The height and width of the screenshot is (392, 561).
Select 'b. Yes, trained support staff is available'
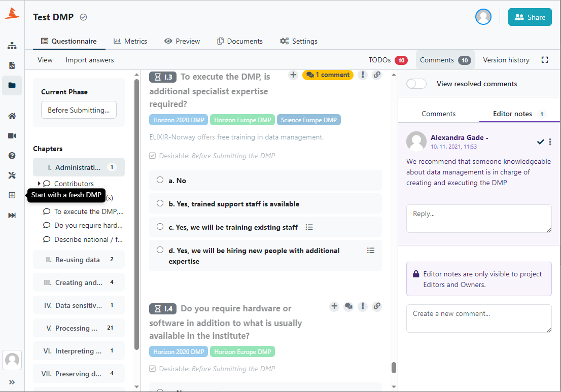[x=160, y=203]
